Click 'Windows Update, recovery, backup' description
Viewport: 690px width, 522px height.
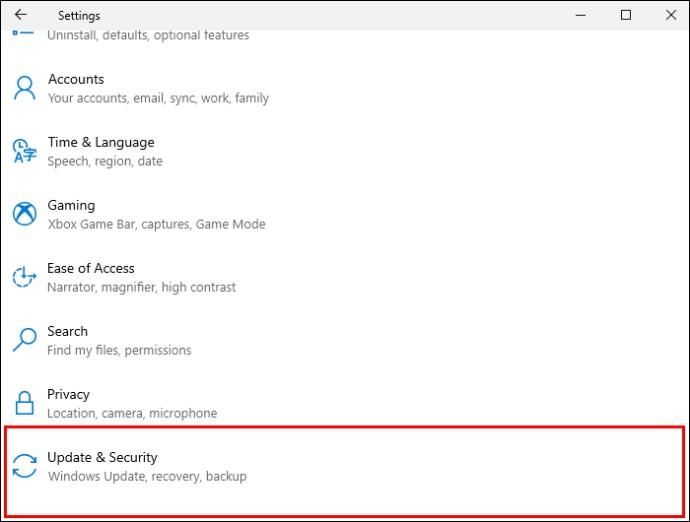[147, 476]
